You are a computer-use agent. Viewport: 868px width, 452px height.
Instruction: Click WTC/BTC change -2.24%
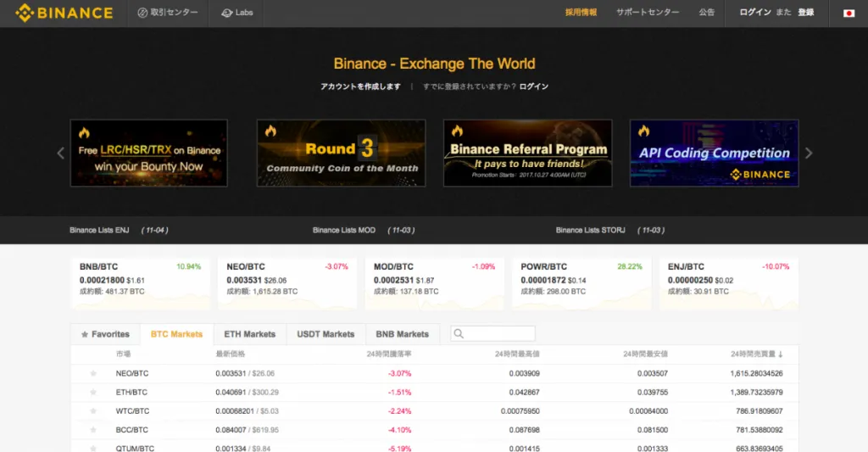400,411
